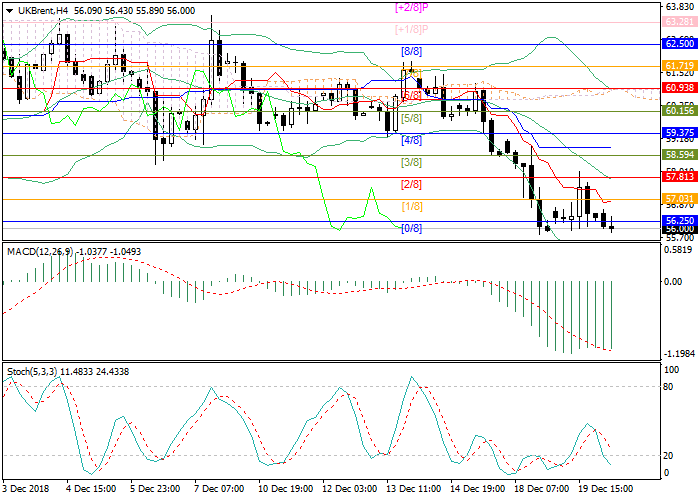Click the [2/8] red level label
Image resolution: width=700 pixels, height=500 pixels.
point(411,184)
